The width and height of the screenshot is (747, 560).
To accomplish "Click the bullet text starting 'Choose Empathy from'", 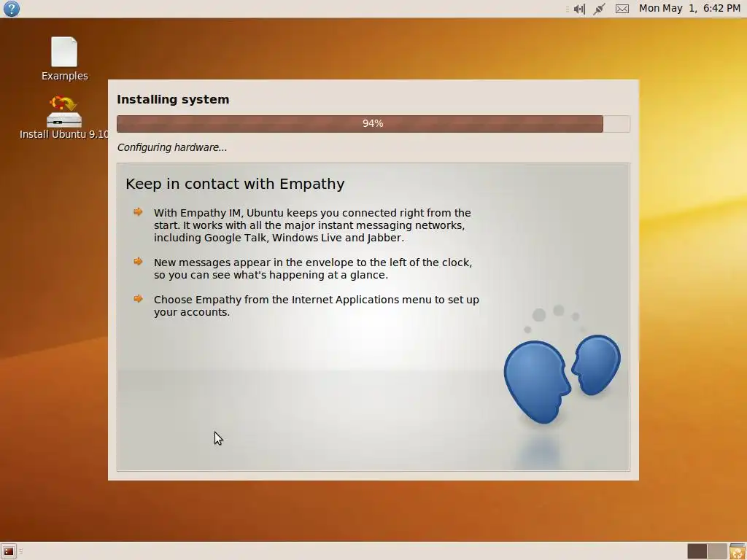I will [316, 306].
